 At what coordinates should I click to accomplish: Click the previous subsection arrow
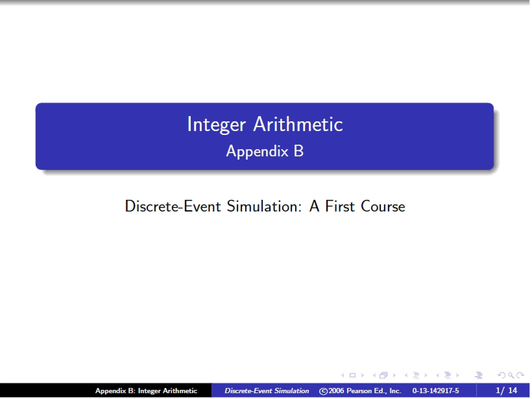pyautogui.click(x=406, y=376)
